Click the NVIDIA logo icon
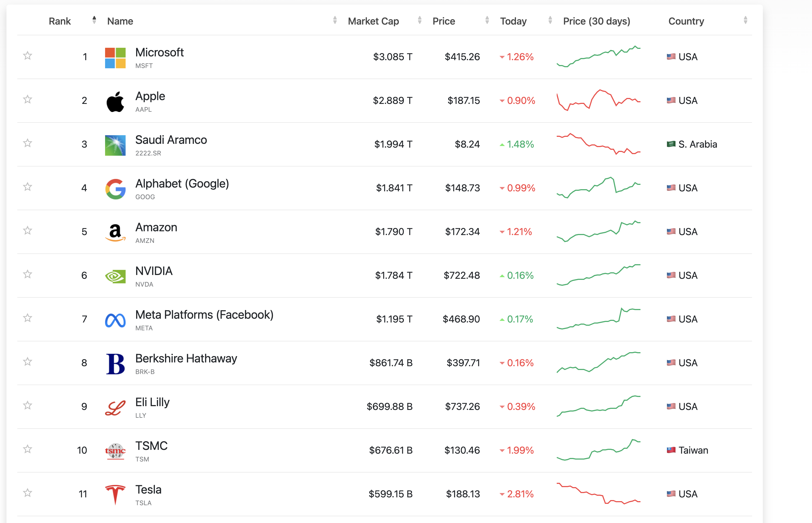The height and width of the screenshot is (523, 812). coord(115,276)
